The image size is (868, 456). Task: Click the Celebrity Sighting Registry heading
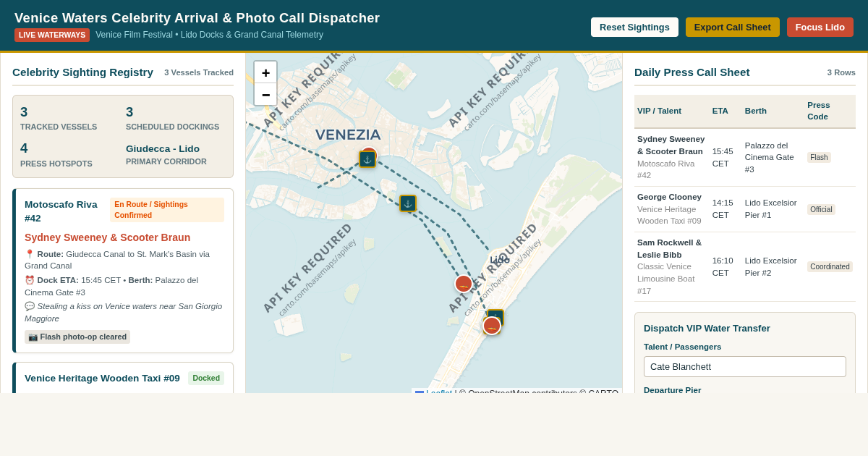(x=82, y=72)
